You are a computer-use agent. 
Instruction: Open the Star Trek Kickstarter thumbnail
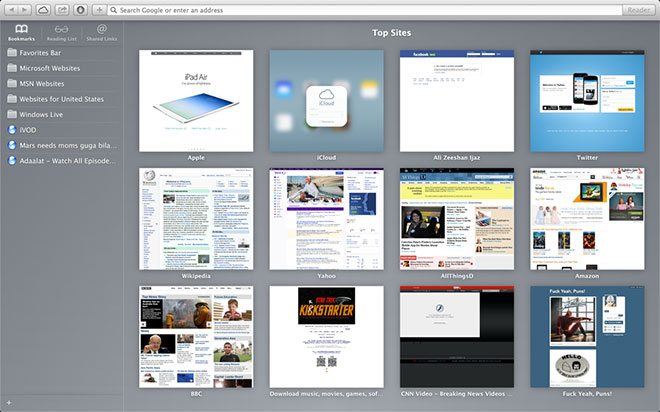(x=327, y=337)
